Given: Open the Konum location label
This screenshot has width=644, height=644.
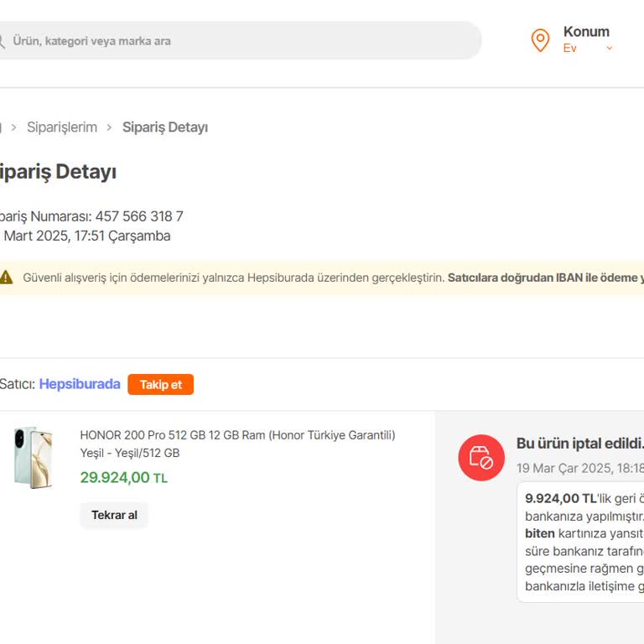Looking at the screenshot, I should (x=586, y=32).
